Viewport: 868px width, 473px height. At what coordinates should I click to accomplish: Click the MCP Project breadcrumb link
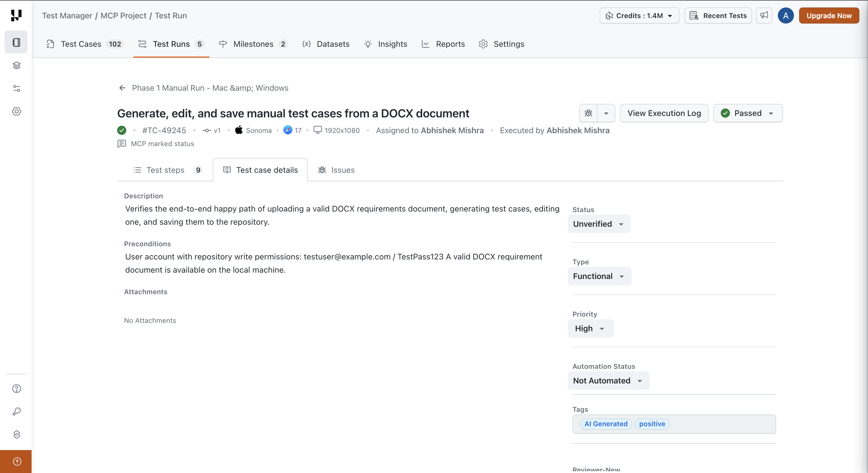pyautogui.click(x=123, y=15)
